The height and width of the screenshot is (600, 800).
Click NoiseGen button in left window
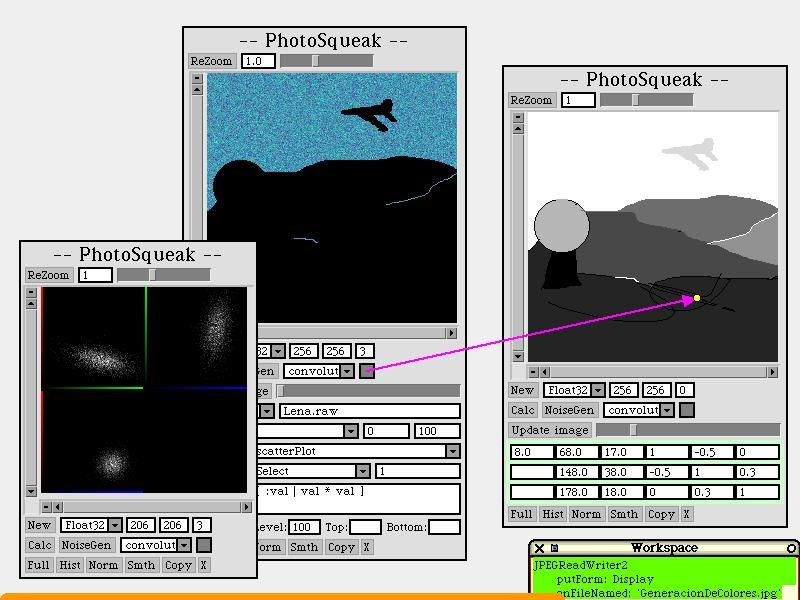click(86, 545)
